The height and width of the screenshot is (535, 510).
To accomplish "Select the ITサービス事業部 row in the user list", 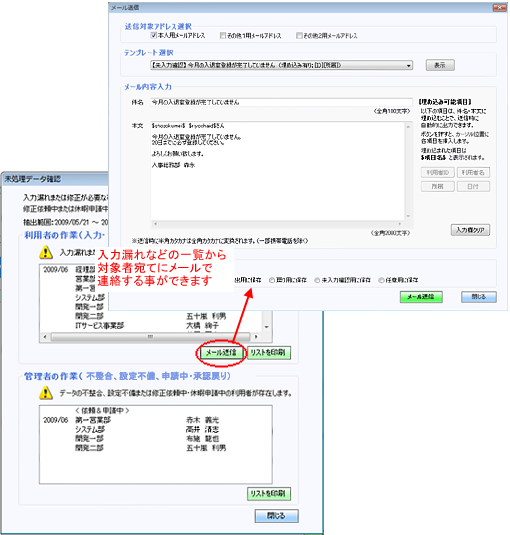I will pyautogui.click(x=100, y=326).
